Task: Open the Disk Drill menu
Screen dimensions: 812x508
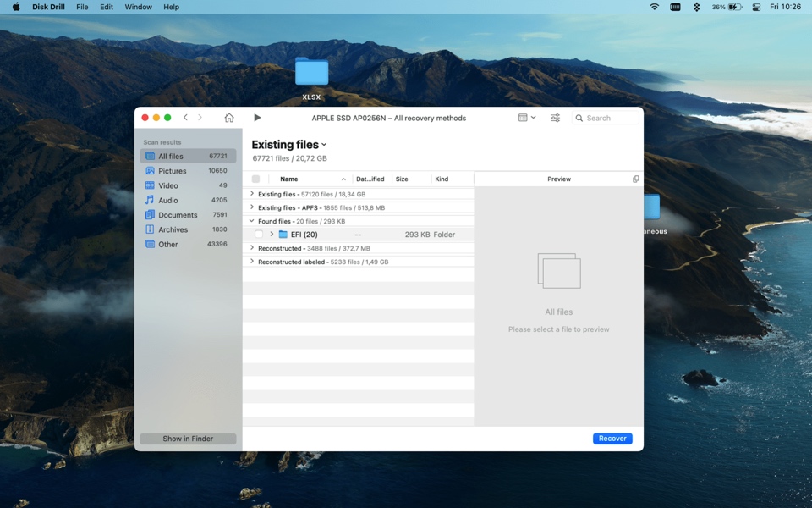Action: tap(49, 7)
